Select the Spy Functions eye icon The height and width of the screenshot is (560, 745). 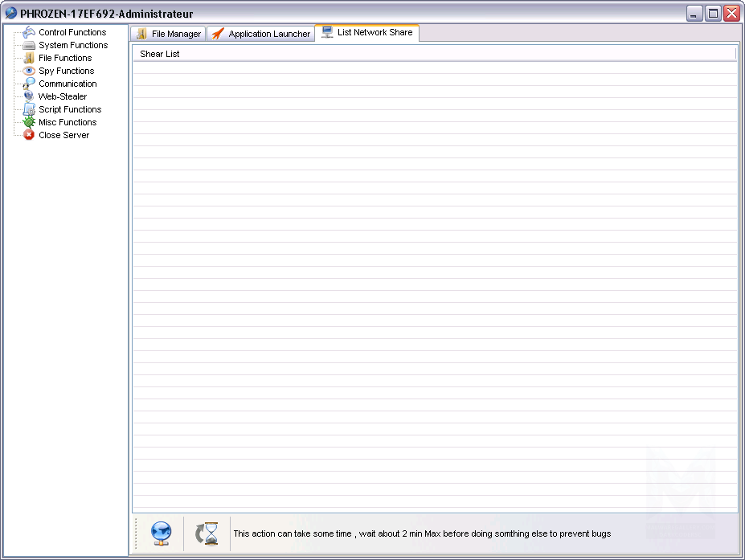(x=29, y=71)
